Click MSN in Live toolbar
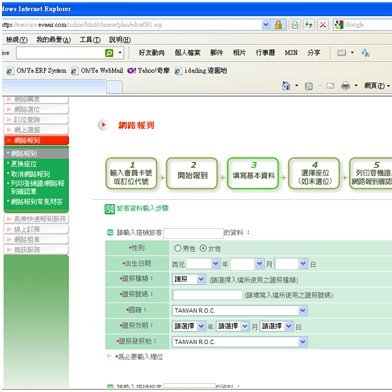392x392 pixels. coord(291,53)
